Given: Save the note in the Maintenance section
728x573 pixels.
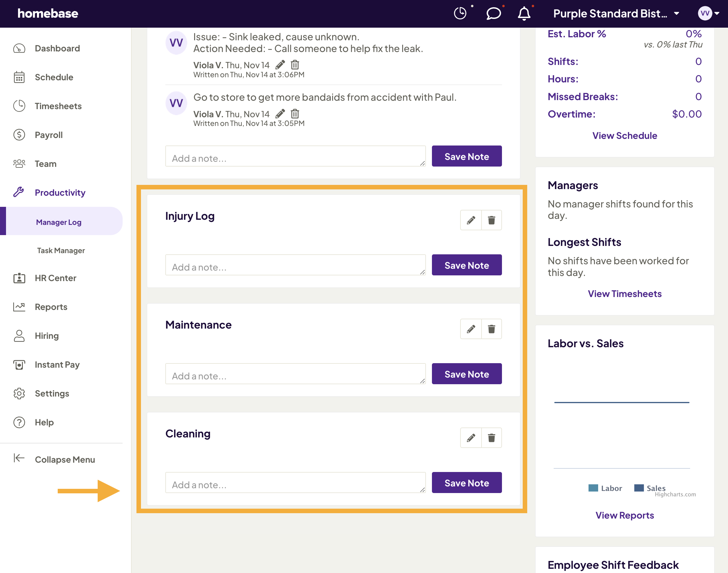Looking at the screenshot, I should 467,374.
